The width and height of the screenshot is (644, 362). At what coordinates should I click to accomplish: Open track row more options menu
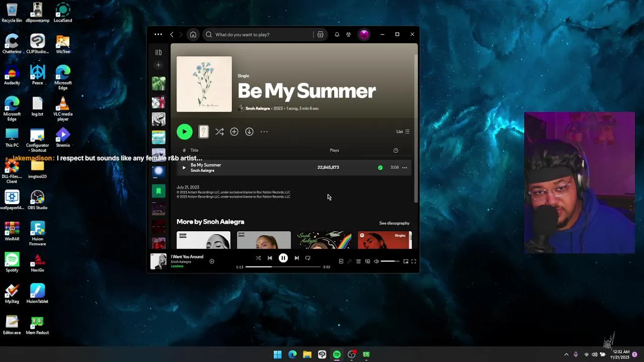click(405, 167)
